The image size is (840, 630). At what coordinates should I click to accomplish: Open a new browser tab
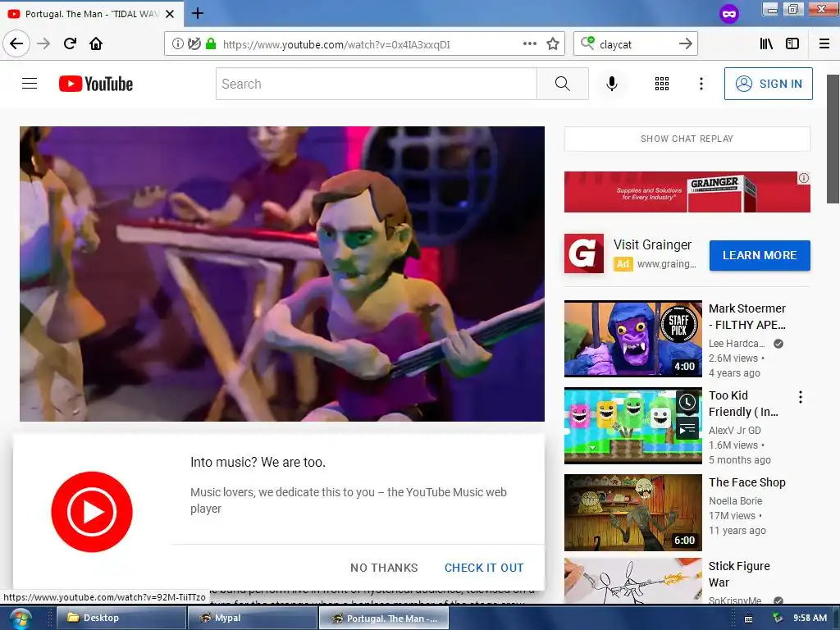click(198, 13)
